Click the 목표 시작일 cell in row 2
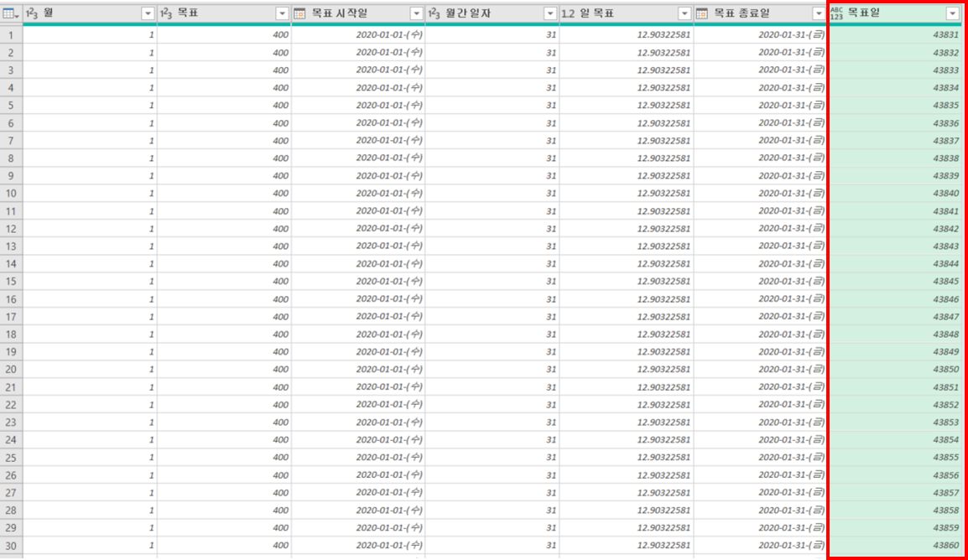This screenshot has height=560, width=968. (x=358, y=53)
